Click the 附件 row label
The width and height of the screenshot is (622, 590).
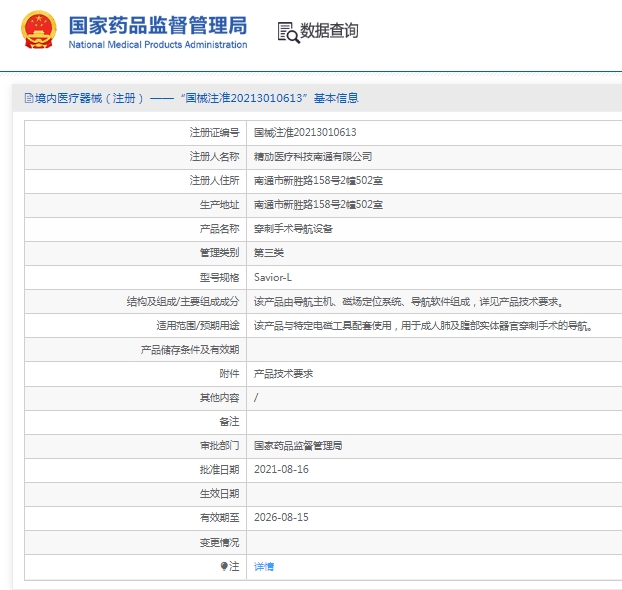(229, 374)
